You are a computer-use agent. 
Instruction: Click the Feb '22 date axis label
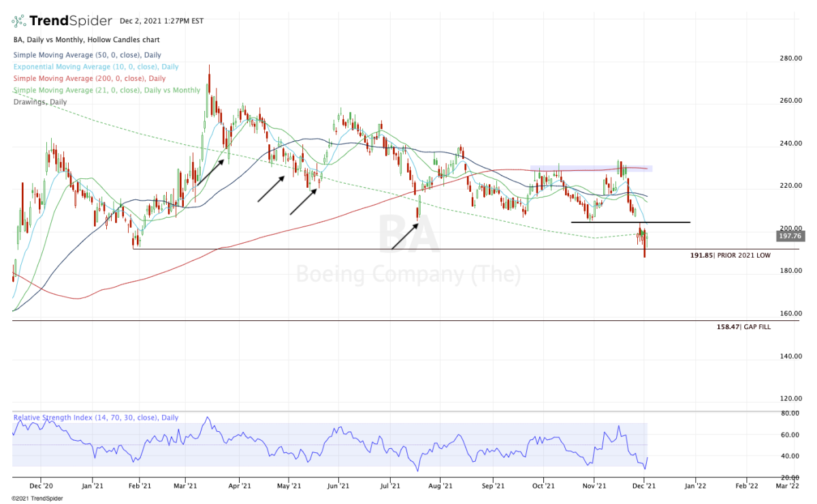click(747, 486)
